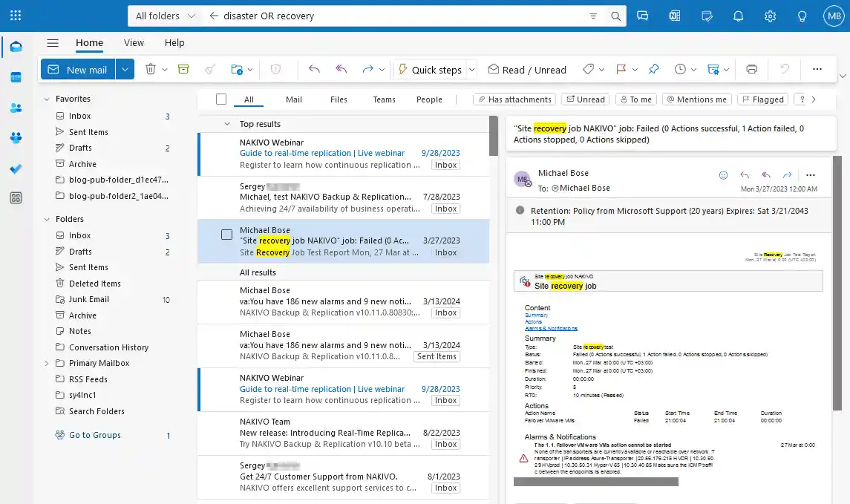This screenshot has height=504, width=850.
Task: Click the Reply arrow in toolbar
Action: click(314, 69)
